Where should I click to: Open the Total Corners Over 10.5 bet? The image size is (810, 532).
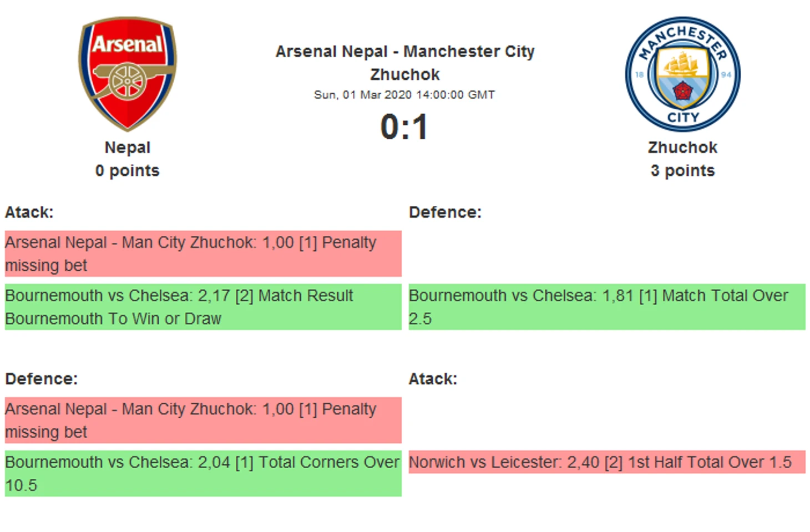(x=202, y=473)
